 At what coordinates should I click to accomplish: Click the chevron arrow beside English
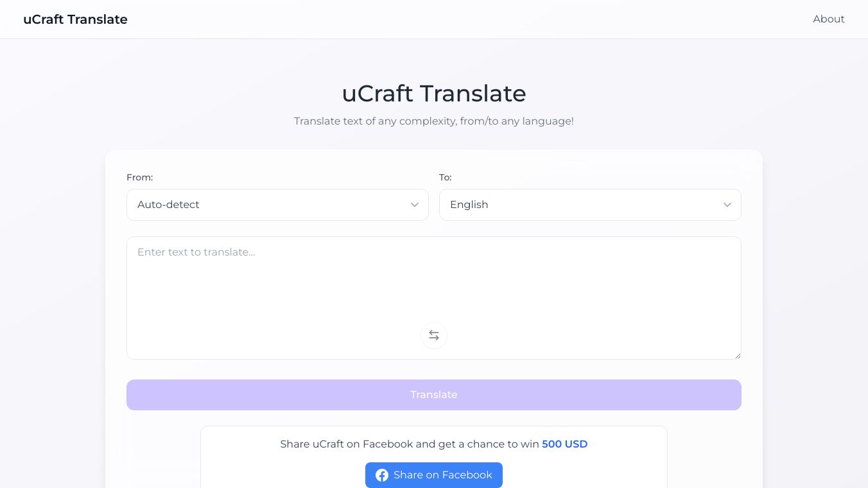(727, 205)
